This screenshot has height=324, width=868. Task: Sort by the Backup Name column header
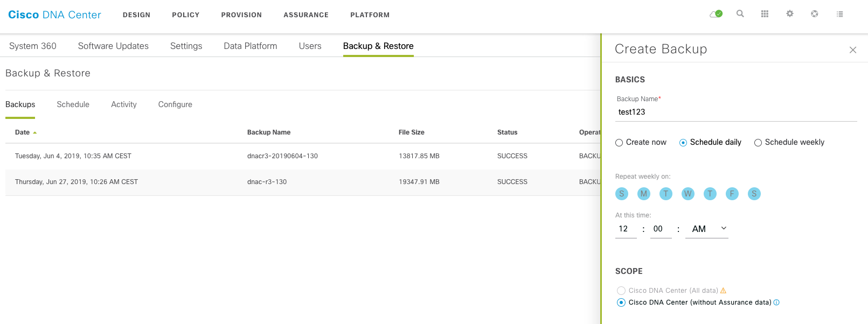click(269, 132)
